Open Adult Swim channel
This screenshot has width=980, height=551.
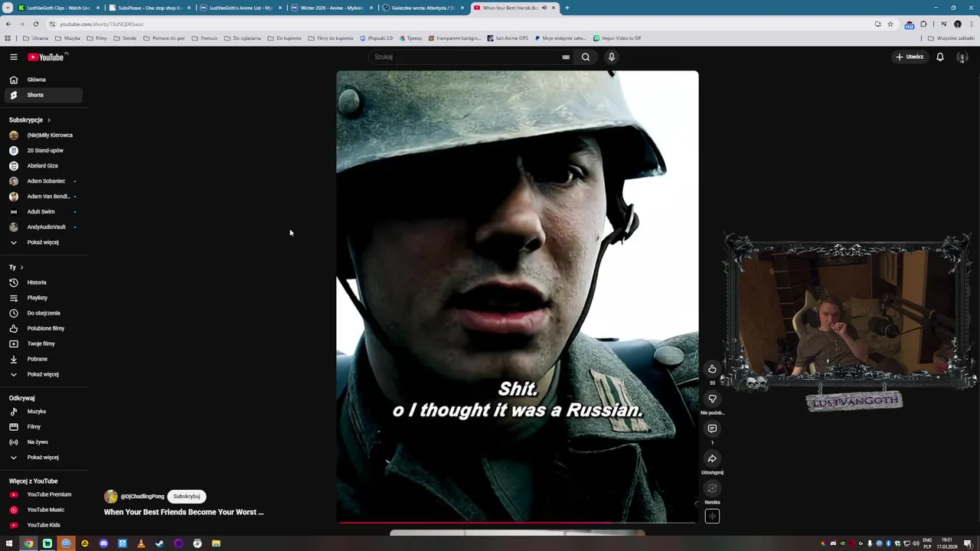coord(42,211)
